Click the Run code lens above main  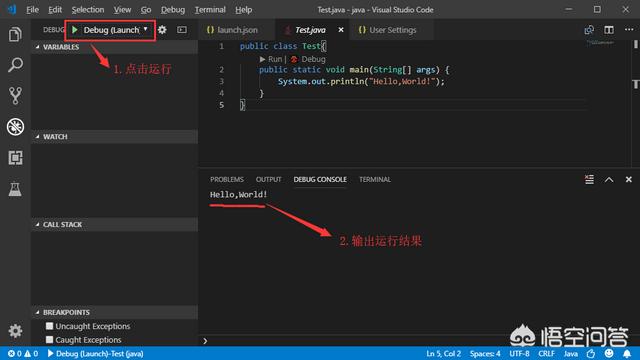(x=271, y=59)
